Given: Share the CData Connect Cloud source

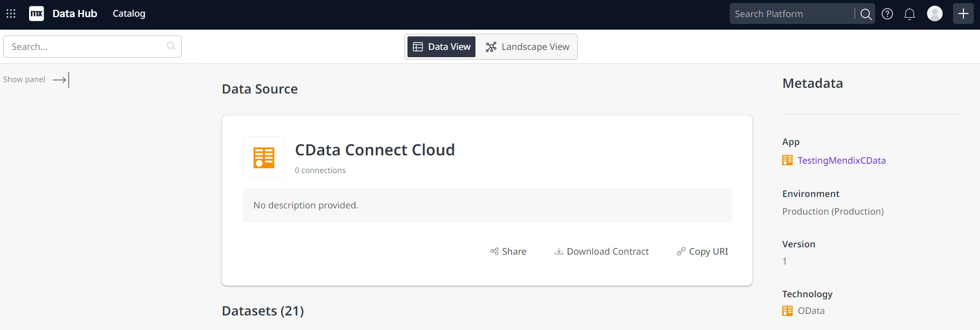Looking at the screenshot, I should pyautogui.click(x=508, y=252).
